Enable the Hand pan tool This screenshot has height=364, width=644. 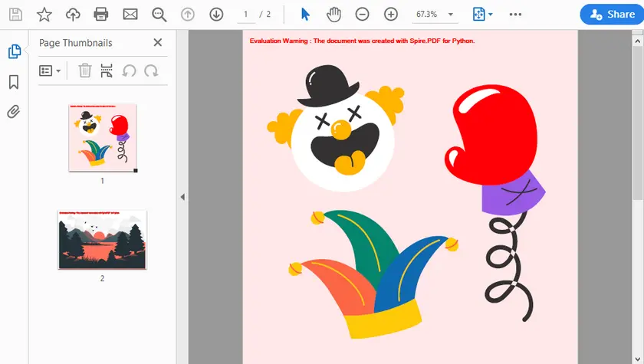(x=333, y=15)
